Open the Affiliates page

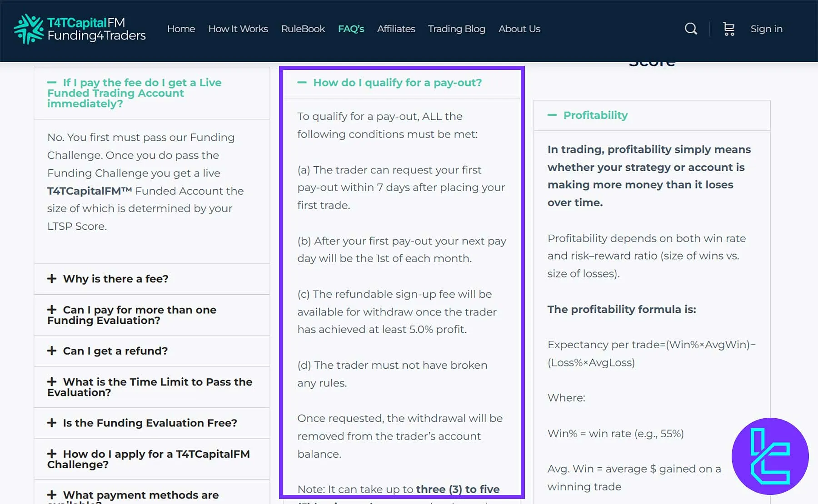[396, 29]
